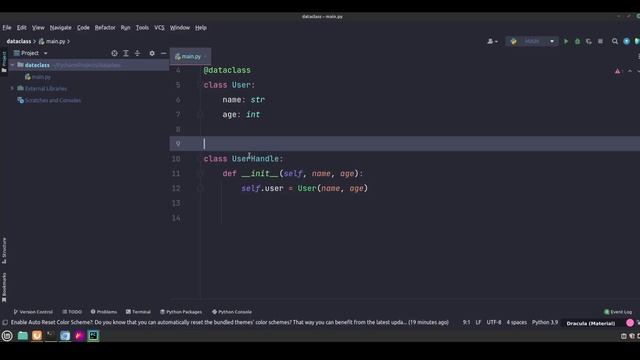
Task: Expand External Libraries node
Action: [x=12, y=88]
